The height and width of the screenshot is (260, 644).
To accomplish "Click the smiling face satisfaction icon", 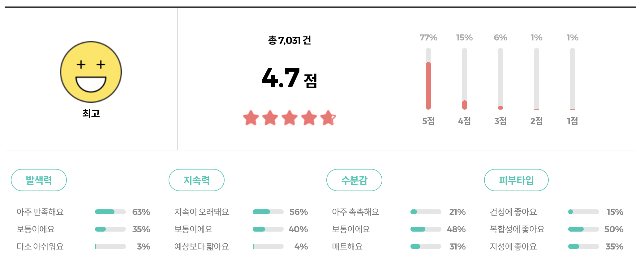I will pos(91,72).
